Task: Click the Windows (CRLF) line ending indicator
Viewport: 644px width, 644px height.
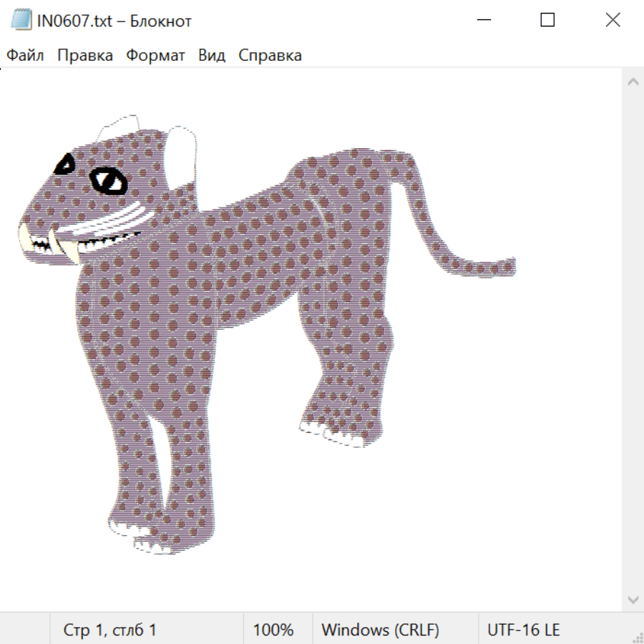Action: 380,630
